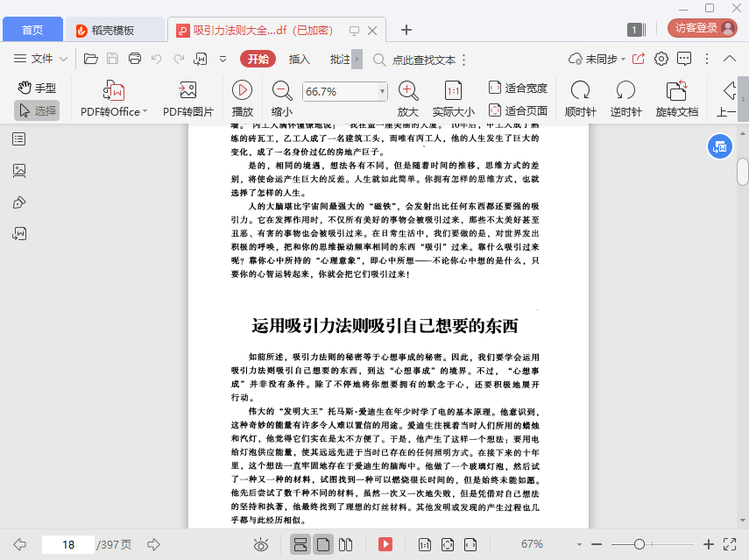Switch to the 批注 ribbon tab
The image size is (749, 560).
340,60
